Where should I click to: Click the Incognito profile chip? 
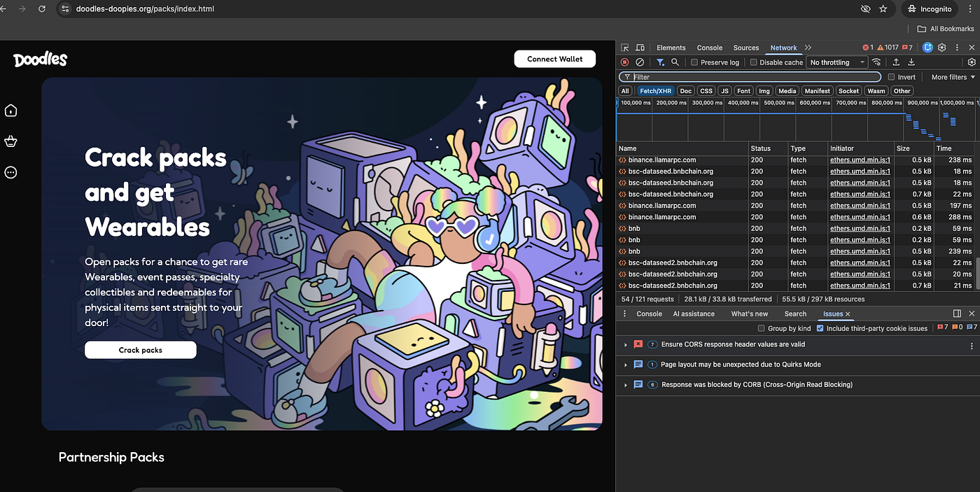tap(930, 9)
